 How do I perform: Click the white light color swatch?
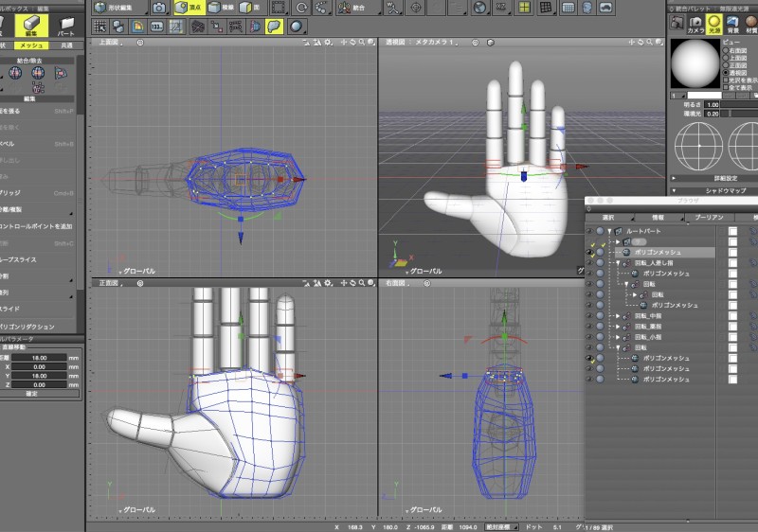tap(704, 96)
